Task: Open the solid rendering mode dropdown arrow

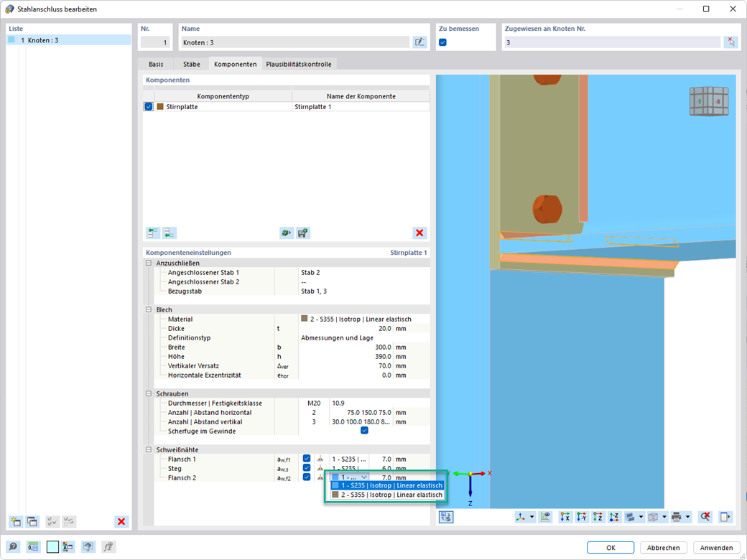Action: pos(641,517)
